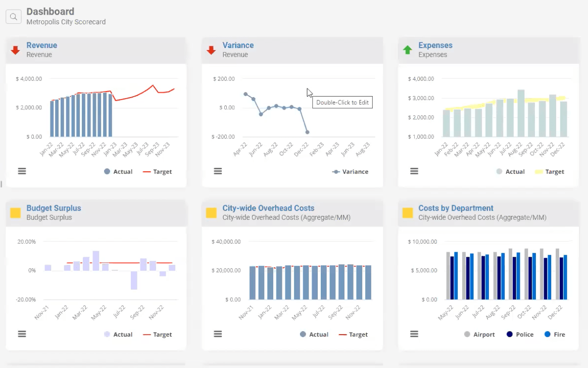Screen dimensions: 588x368
Task: Open the hamburger menu on Variance chart
Action: (x=218, y=171)
